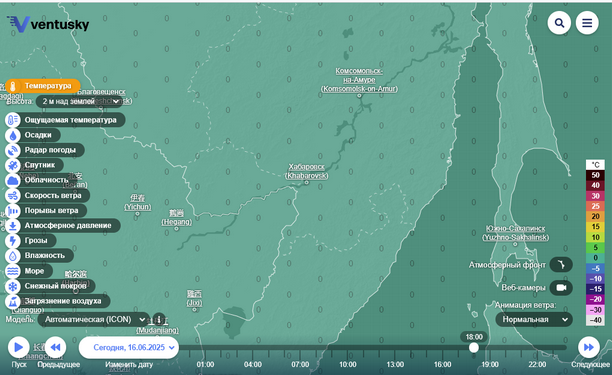This screenshot has height=375, width=612.
Task: Toggle the Веб-камеры switch
Action: (x=561, y=288)
